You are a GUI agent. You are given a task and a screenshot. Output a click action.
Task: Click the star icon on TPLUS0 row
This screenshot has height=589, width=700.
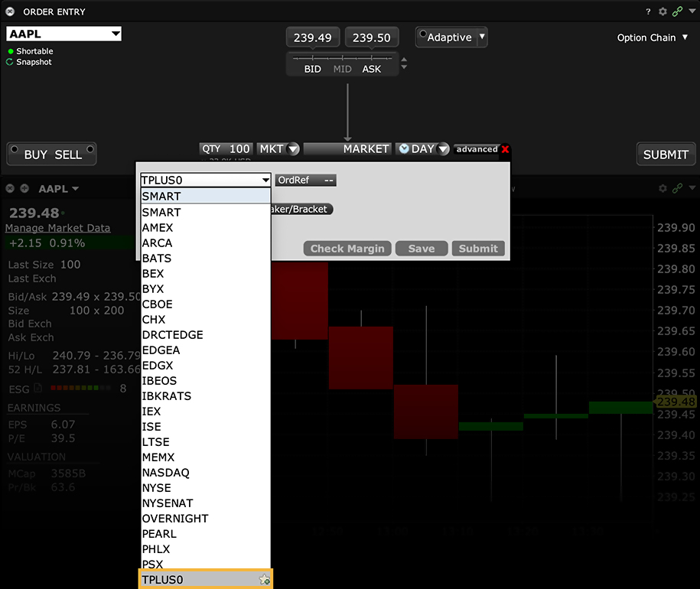pyautogui.click(x=264, y=580)
